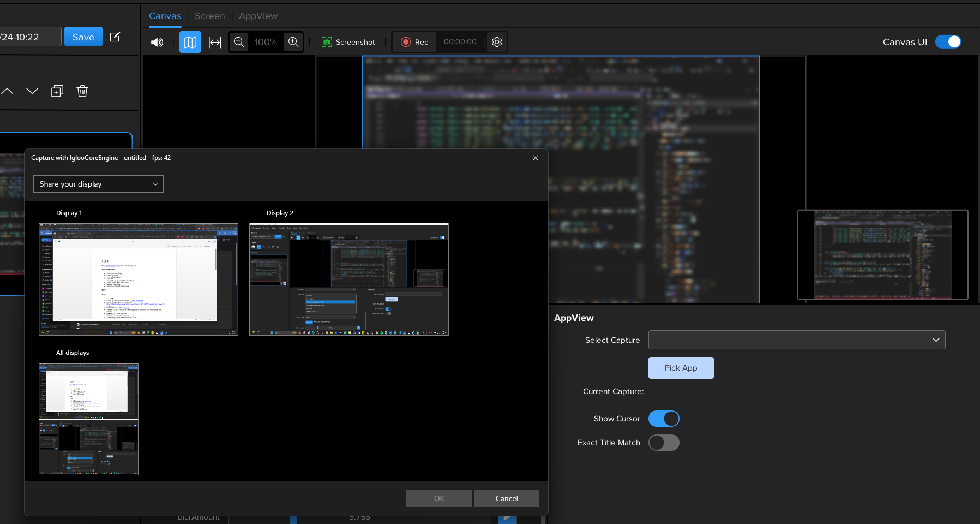Click the edit pencil icon beside Save
The image size is (980, 524).
click(x=115, y=37)
